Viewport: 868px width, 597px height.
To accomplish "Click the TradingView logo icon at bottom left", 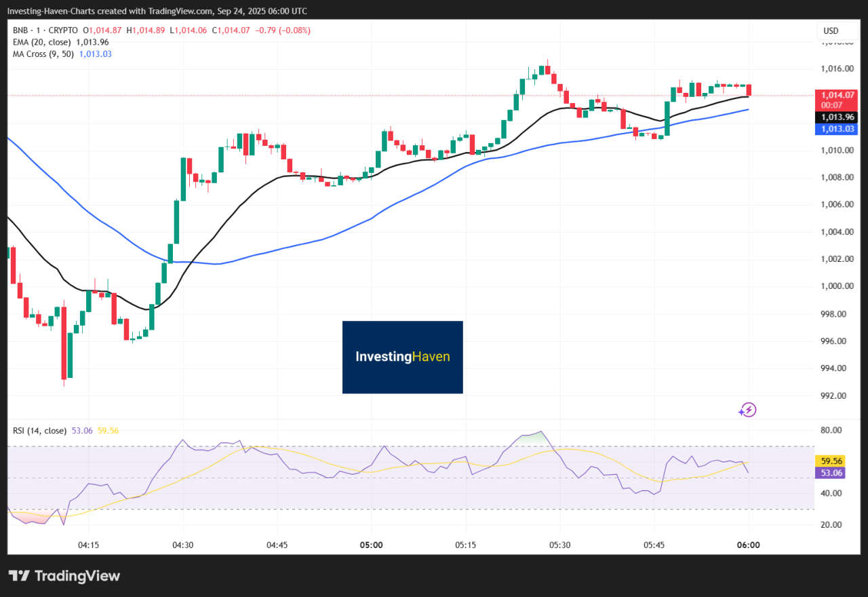I will pyautogui.click(x=20, y=576).
